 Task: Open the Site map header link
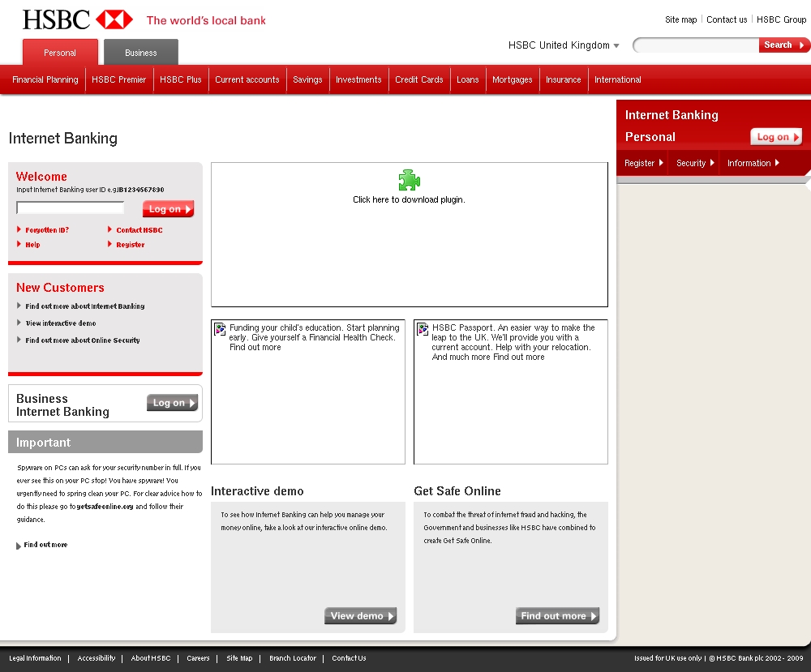point(680,19)
